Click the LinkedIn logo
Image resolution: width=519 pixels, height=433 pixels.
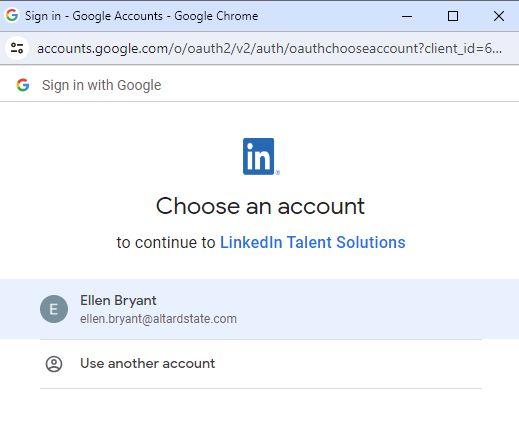pos(261,156)
